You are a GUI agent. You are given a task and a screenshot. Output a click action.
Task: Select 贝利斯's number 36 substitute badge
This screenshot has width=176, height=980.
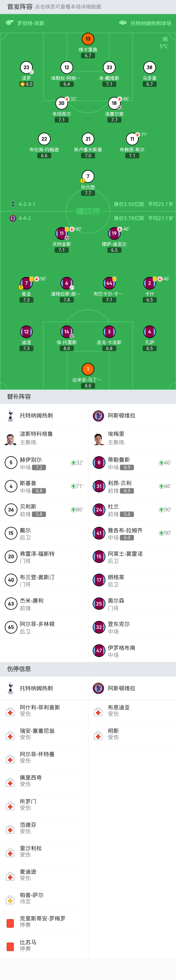point(11,510)
